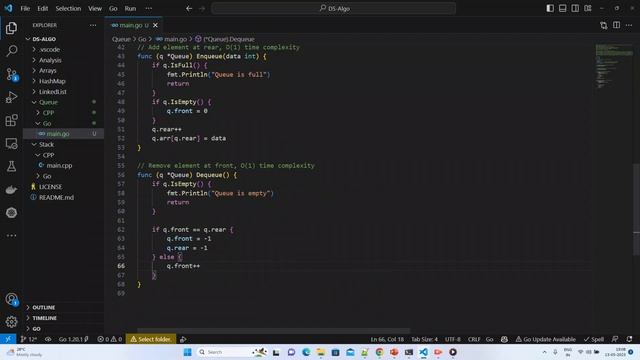Change indentation via Tab Size: 4
640x360 pixels.
[424, 339]
